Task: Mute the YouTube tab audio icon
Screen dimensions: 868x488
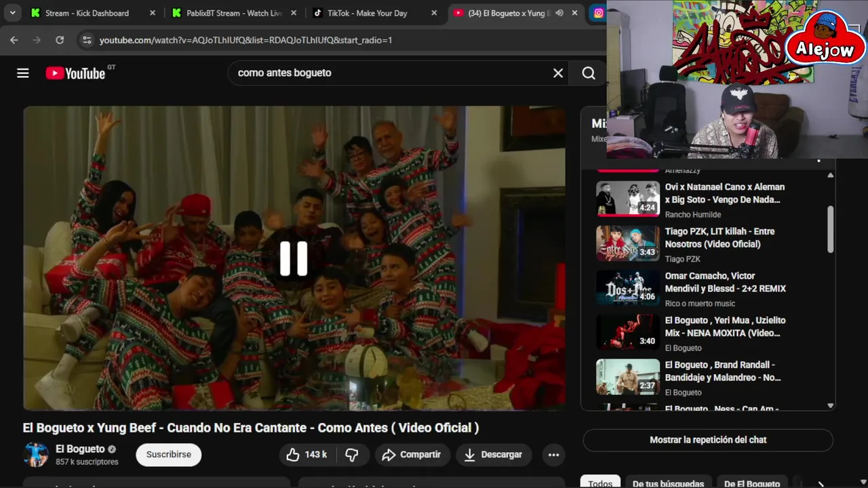Action: (x=559, y=13)
